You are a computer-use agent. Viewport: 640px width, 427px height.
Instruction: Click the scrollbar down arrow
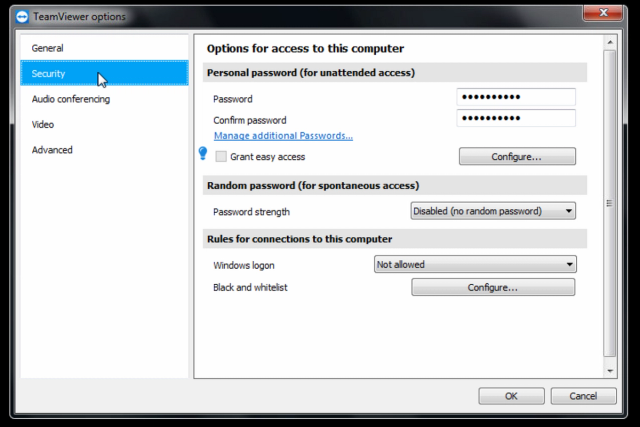tap(610, 371)
